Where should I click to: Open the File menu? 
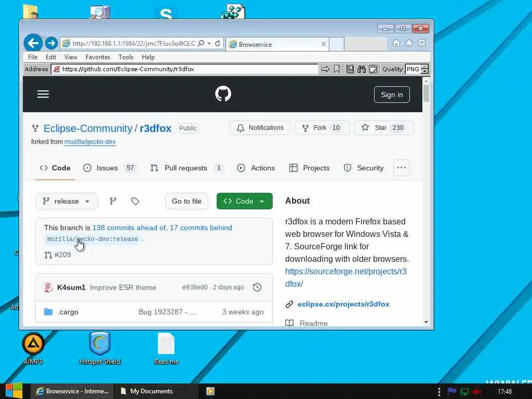33,57
